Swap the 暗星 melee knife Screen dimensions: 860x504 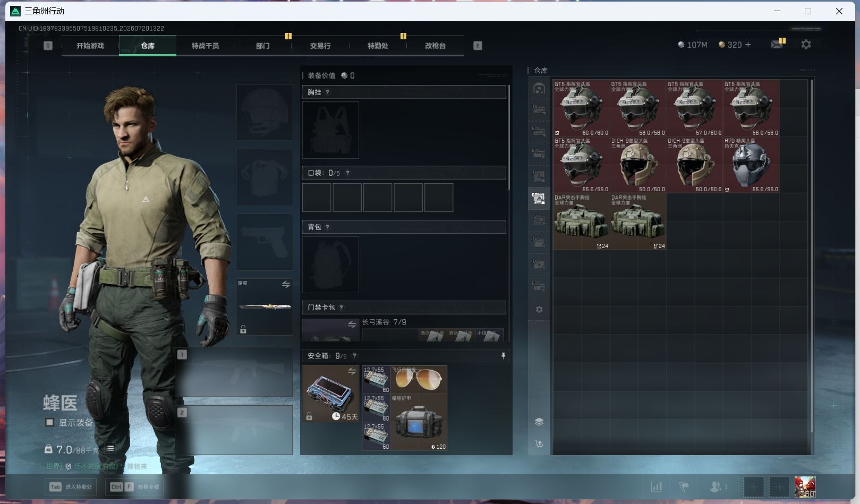(x=286, y=285)
